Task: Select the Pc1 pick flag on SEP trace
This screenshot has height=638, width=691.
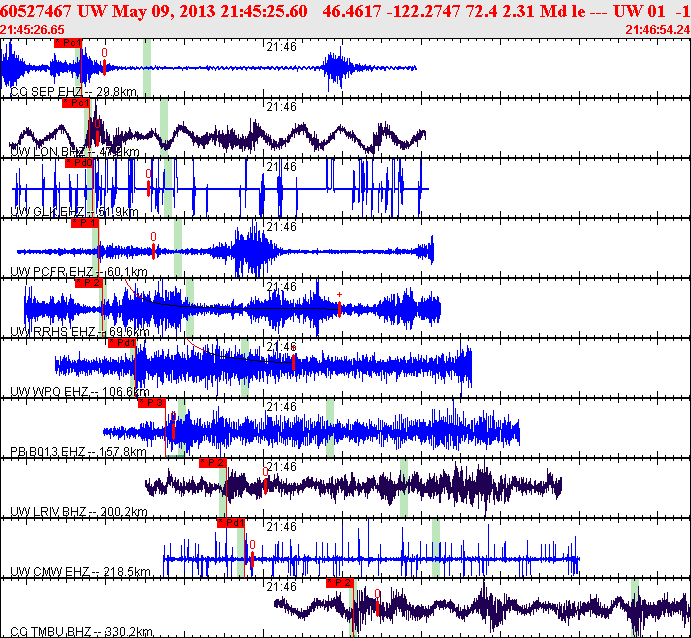Action: [68, 43]
